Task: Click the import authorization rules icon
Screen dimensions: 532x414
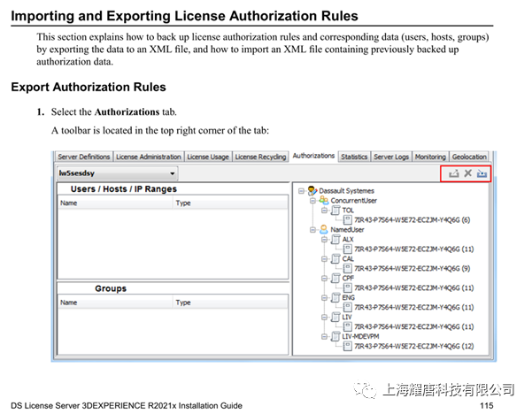Action: [482, 173]
